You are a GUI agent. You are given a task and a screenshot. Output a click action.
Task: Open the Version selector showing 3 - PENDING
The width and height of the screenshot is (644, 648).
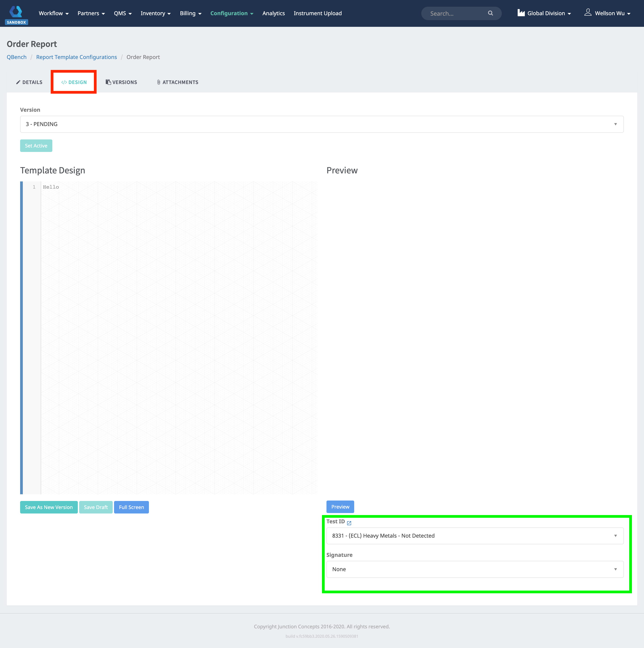click(x=322, y=124)
